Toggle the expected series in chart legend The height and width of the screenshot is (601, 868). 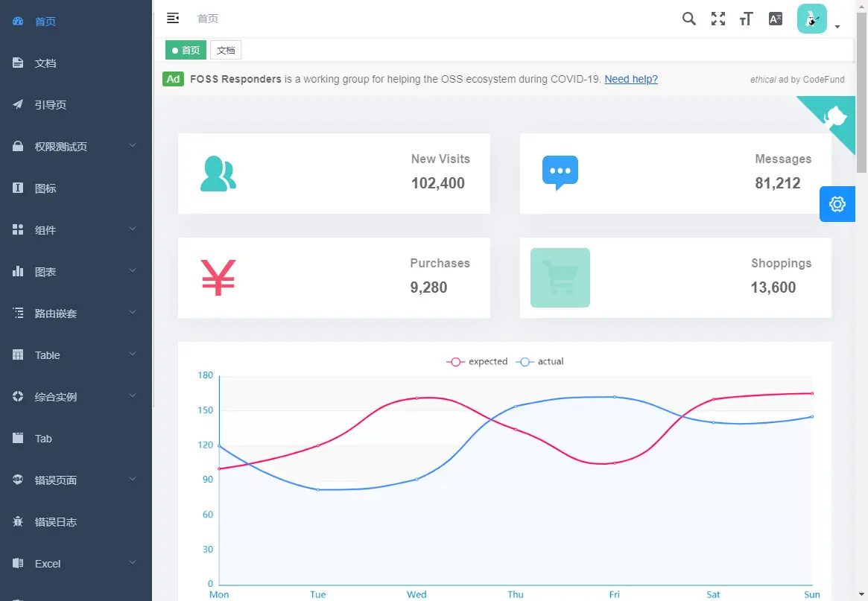(x=477, y=361)
